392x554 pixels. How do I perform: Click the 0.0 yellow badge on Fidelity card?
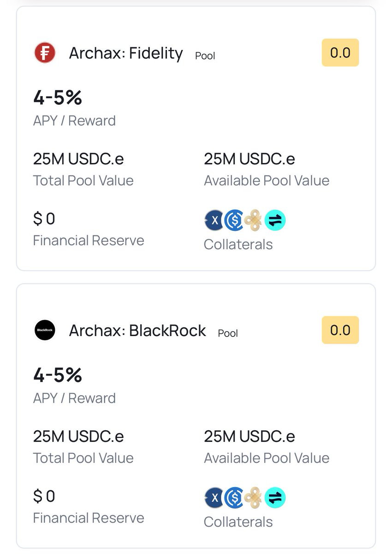click(x=340, y=53)
